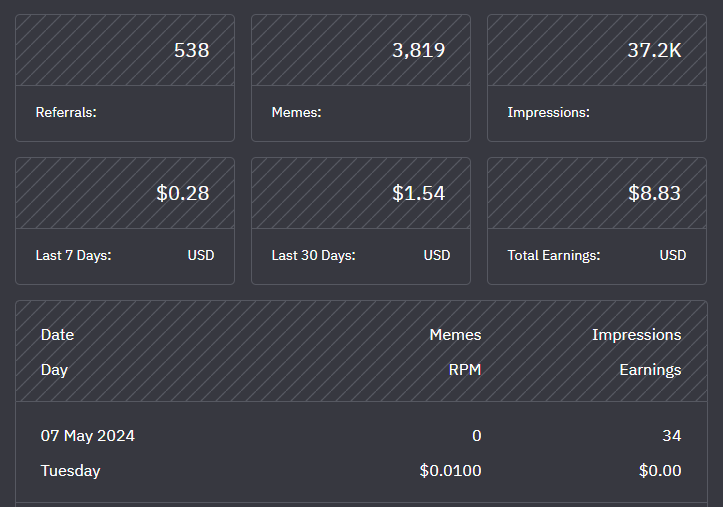Click the $0.28 earnings amount
Viewport: 723px width, 507px height.
[x=182, y=193]
